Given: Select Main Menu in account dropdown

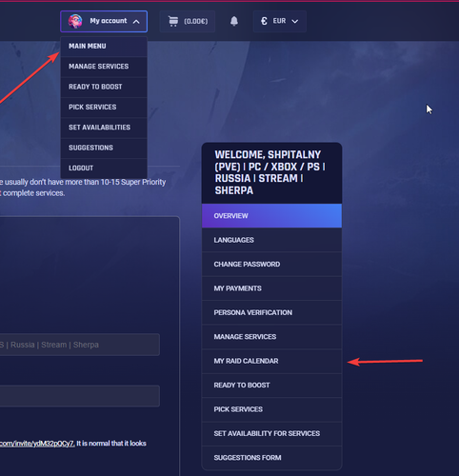Looking at the screenshot, I should [104, 47].
